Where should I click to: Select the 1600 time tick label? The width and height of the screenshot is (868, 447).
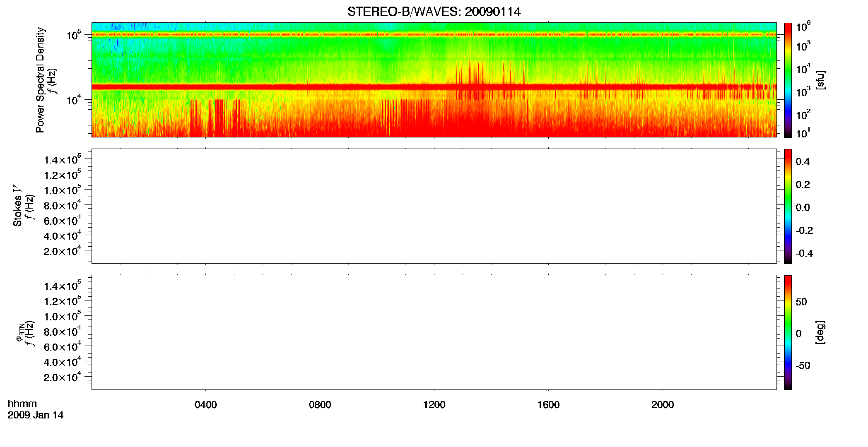(x=548, y=405)
